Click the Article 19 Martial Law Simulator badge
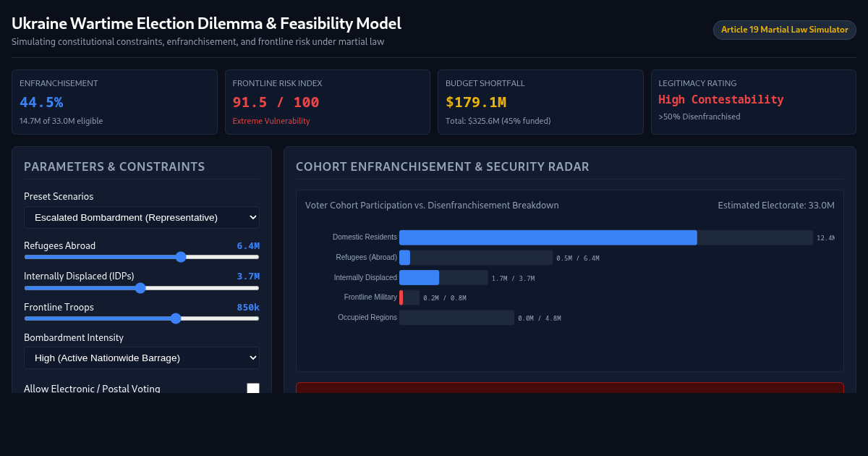Screen dimensions: 868x456 coord(785,30)
